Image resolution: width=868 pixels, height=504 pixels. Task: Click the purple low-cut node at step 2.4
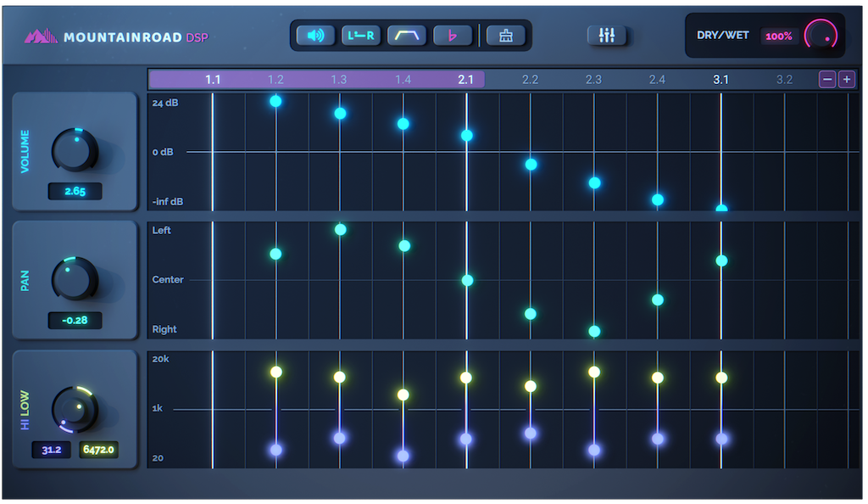pos(658,439)
